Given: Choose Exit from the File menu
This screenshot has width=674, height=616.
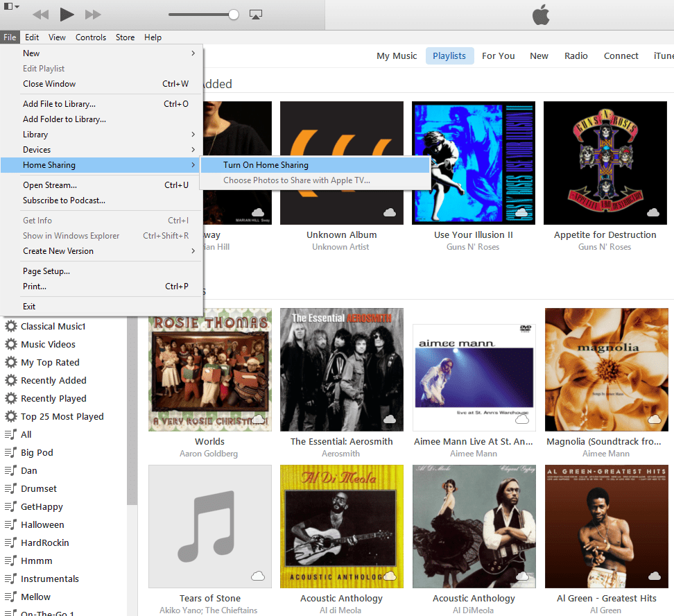Looking at the screenshot, I should (101, 307).
